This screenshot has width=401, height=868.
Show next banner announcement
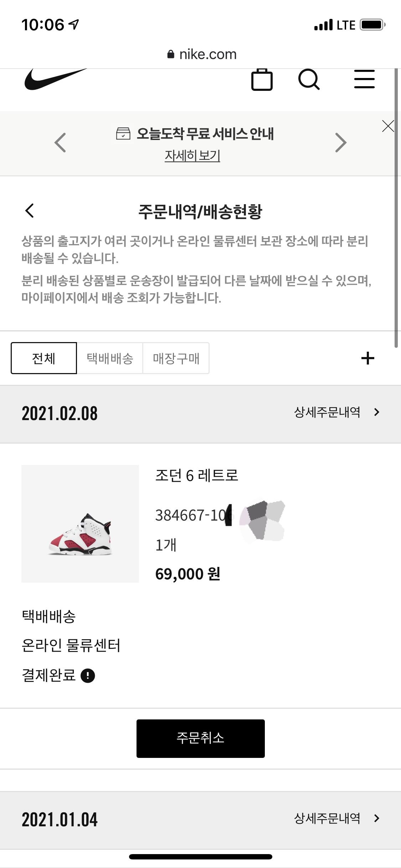(x=341, y=143)
